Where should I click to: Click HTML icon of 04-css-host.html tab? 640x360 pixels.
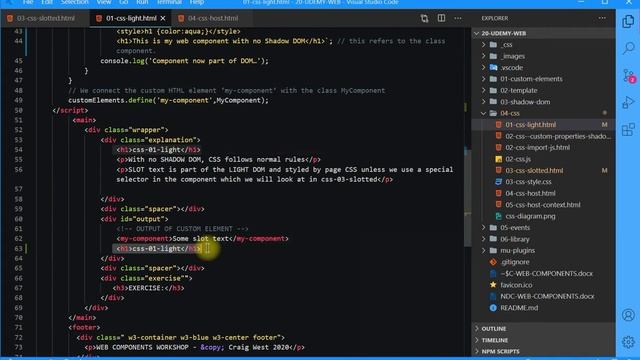(181, 18)
